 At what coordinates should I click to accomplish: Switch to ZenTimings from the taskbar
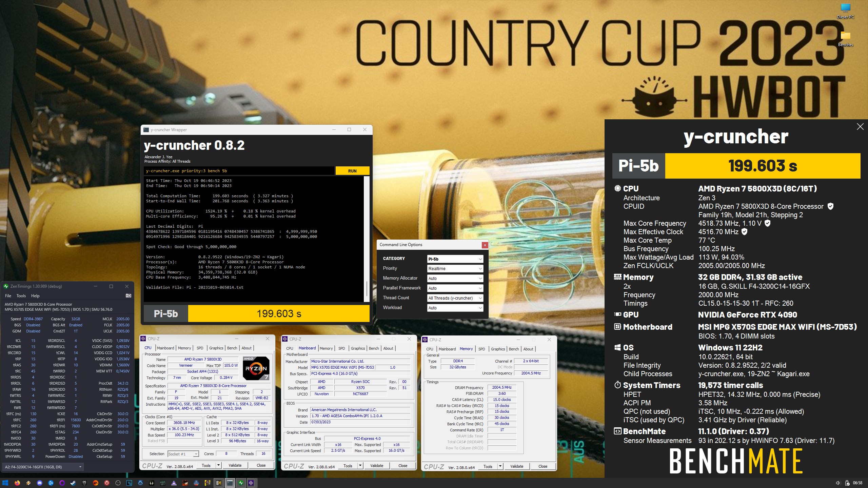241,483
